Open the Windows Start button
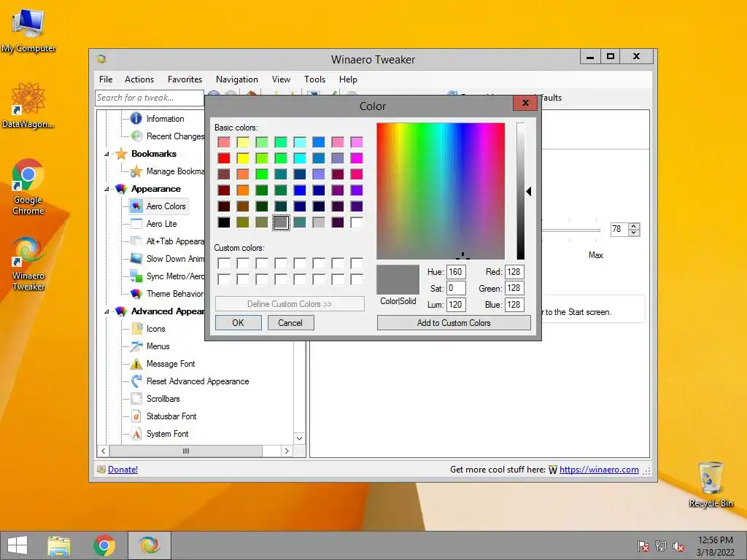Viewport: 747px width, 560px height. pos(18,545)
